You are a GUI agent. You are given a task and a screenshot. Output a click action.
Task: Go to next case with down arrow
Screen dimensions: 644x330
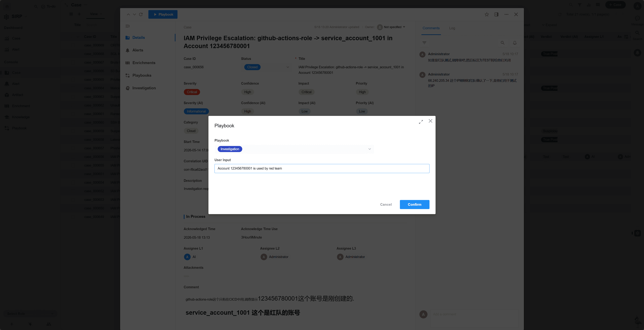pyautogui.click(x=134, y=14)
